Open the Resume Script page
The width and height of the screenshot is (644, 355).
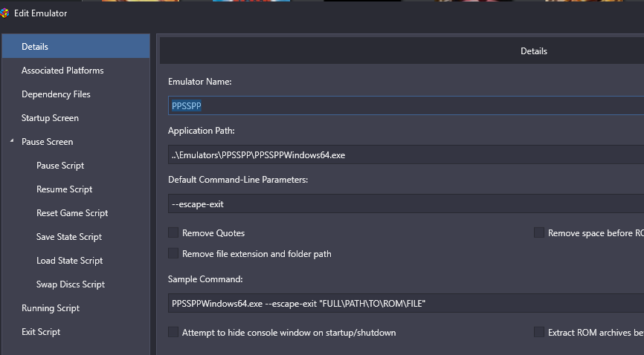[x=65, y=189]
